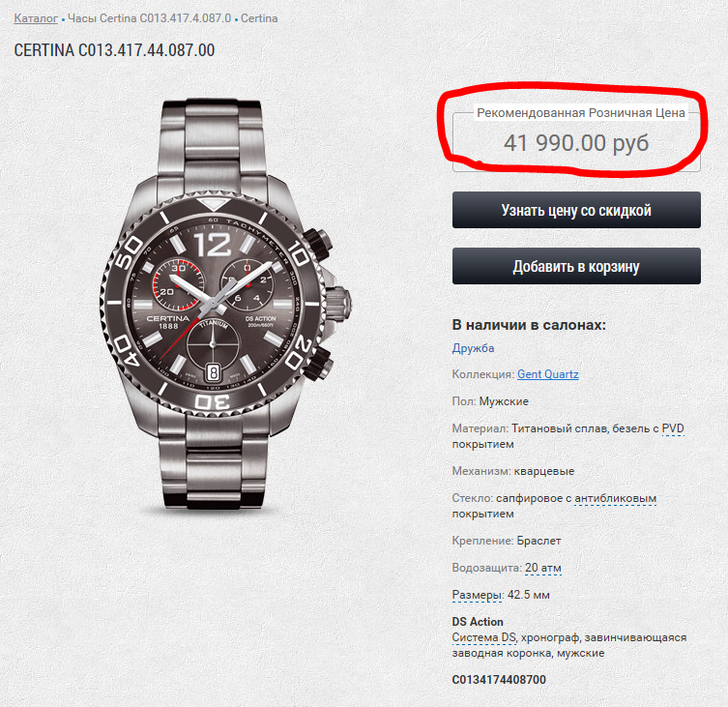Click the 20 атм water resistance term
This screenshot has width=728, height=707.
click(543, 568)
